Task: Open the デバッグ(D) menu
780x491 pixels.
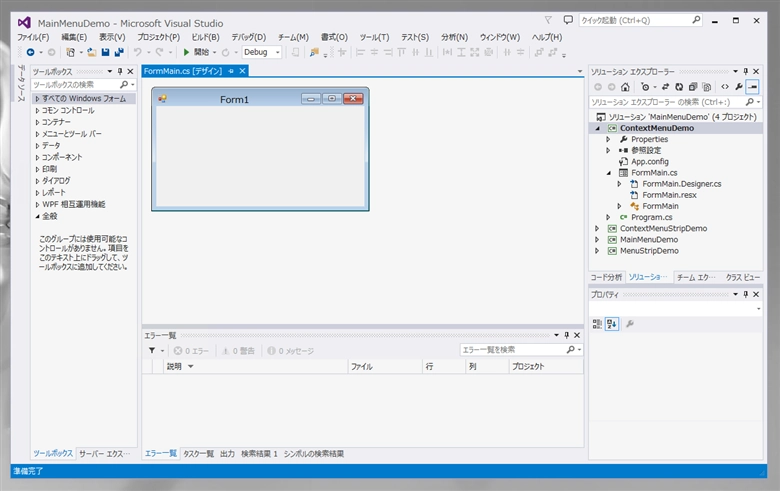Action: pyautogui.click(x=249, y=37)
